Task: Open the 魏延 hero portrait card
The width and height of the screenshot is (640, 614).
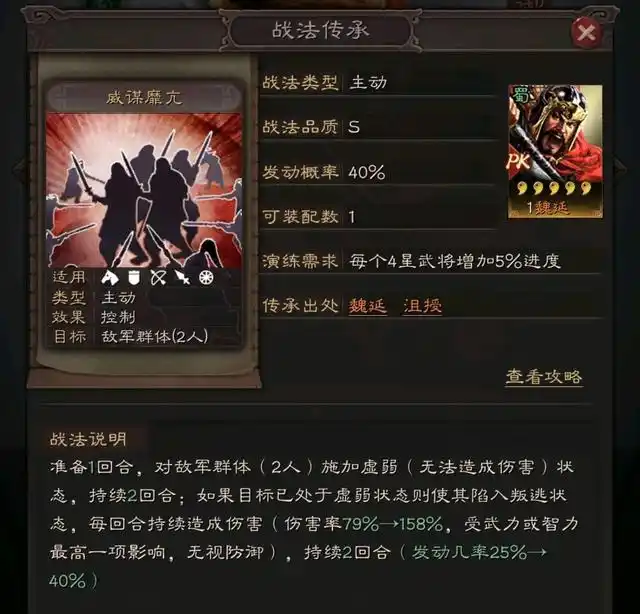Action: pyautogui.click(x=555, y=151)
